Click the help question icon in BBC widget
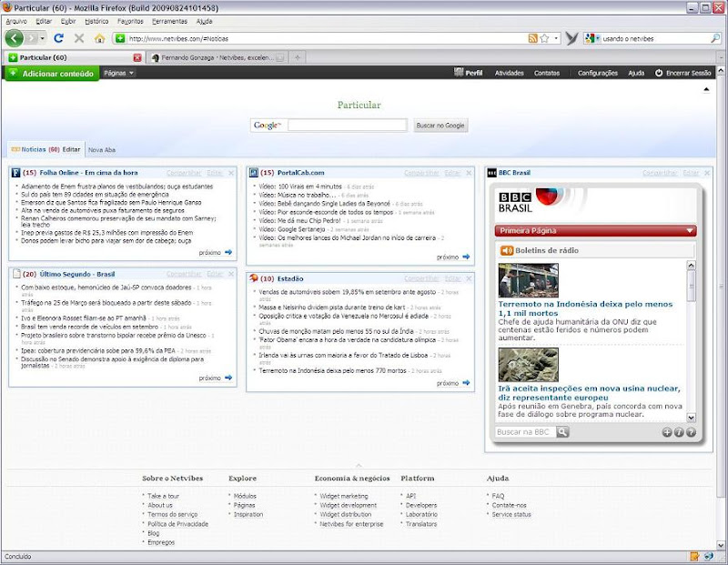 (x=691, y=432)
